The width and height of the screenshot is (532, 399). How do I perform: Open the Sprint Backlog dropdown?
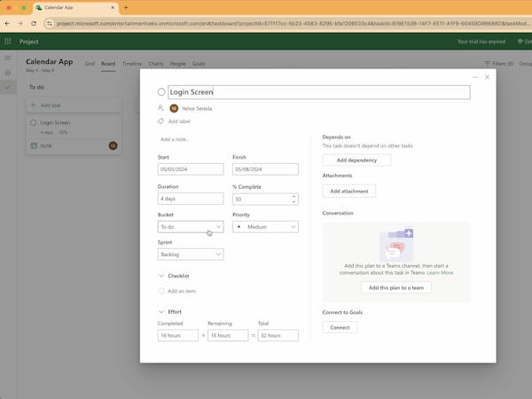point(191,254)
